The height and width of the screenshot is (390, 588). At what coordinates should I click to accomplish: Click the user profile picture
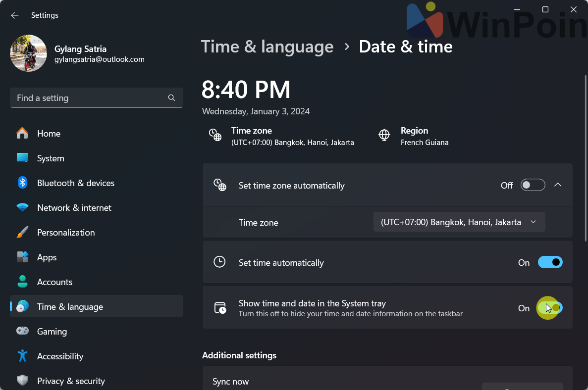click(x=28, y=53)
